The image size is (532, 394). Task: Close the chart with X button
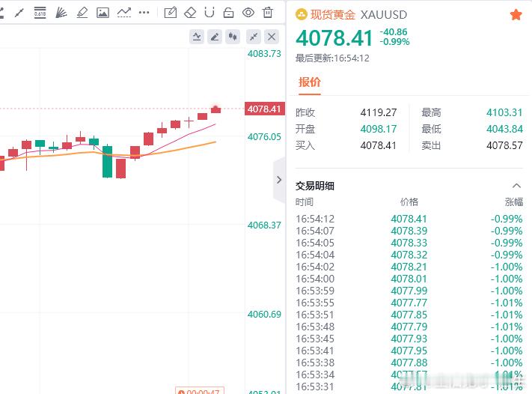click(x=272, y=37)
